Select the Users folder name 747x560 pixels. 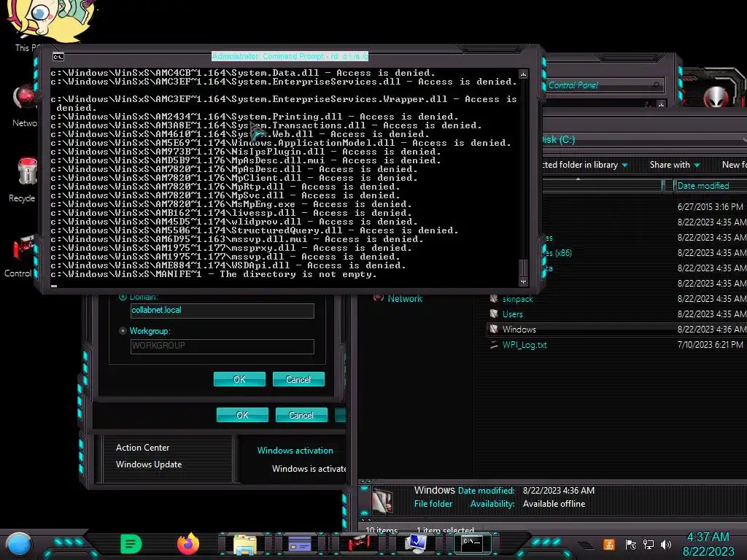click(x=513, y=314)
